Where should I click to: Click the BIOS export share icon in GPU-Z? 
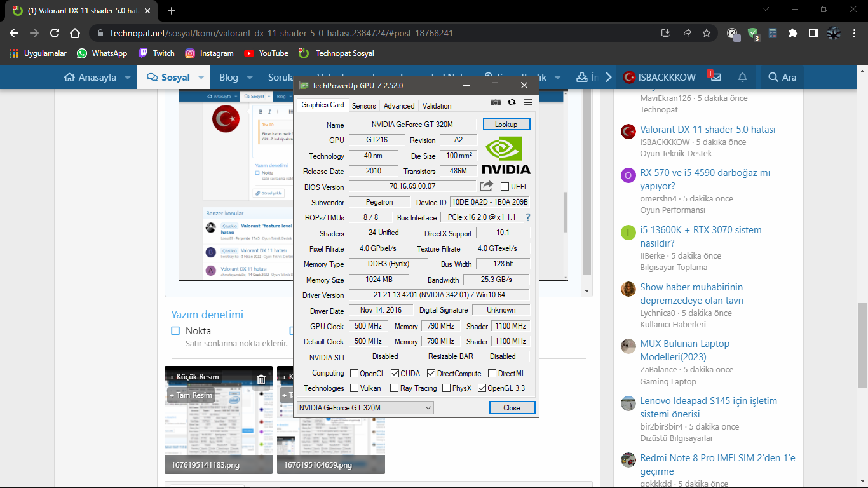[486, 186]
